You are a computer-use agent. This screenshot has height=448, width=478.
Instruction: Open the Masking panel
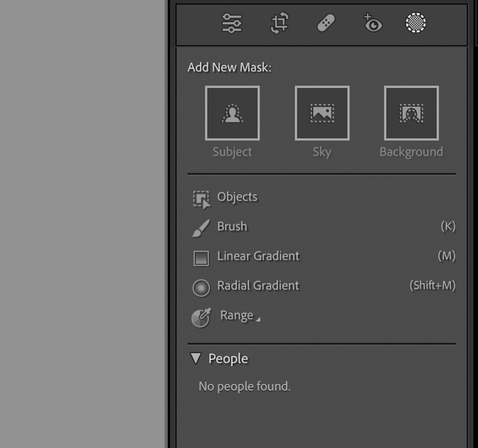coord(415,24)
